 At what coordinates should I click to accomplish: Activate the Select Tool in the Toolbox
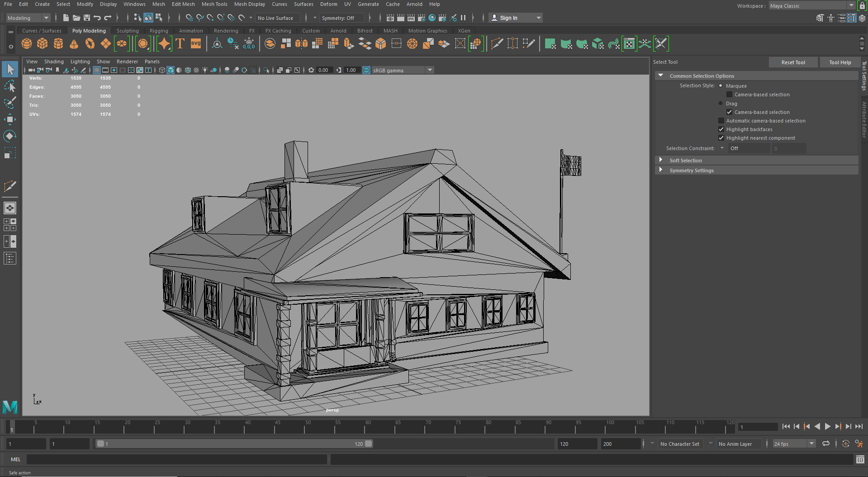[10, 69]
